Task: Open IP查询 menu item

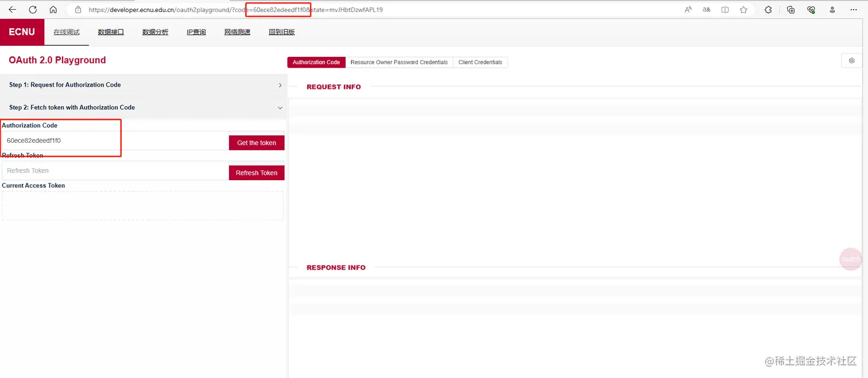Action: (196, 32)
